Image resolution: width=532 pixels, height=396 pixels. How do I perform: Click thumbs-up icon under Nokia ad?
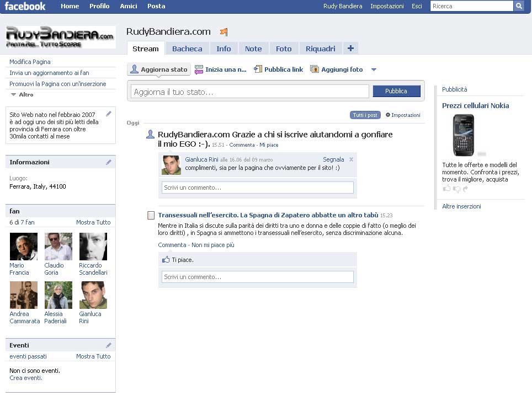click(446, 188)
